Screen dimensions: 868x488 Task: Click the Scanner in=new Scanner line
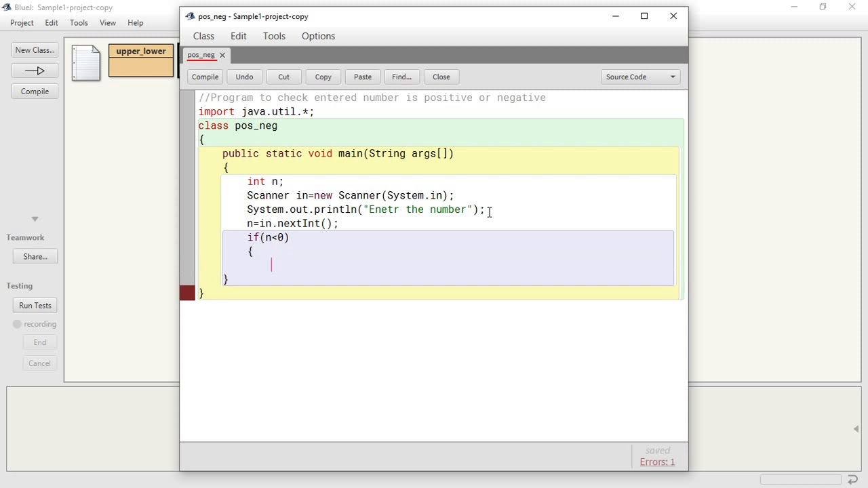point(350,196)
